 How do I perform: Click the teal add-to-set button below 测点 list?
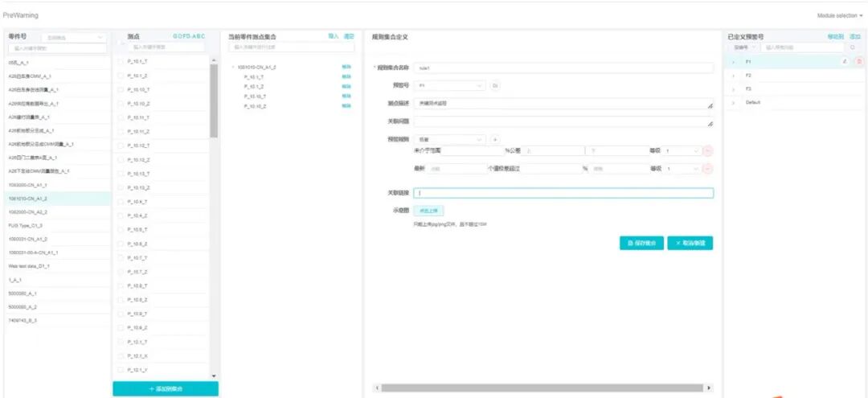pyautogui.click(x=166, y=389)
